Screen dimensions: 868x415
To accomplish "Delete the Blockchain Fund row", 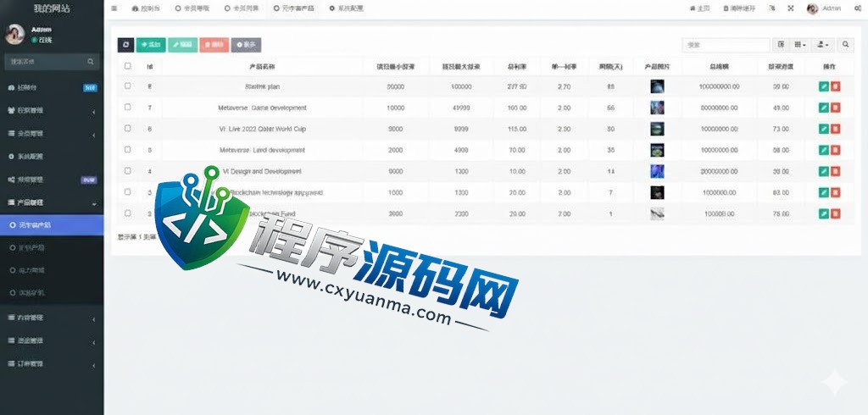I will point(835,213).
